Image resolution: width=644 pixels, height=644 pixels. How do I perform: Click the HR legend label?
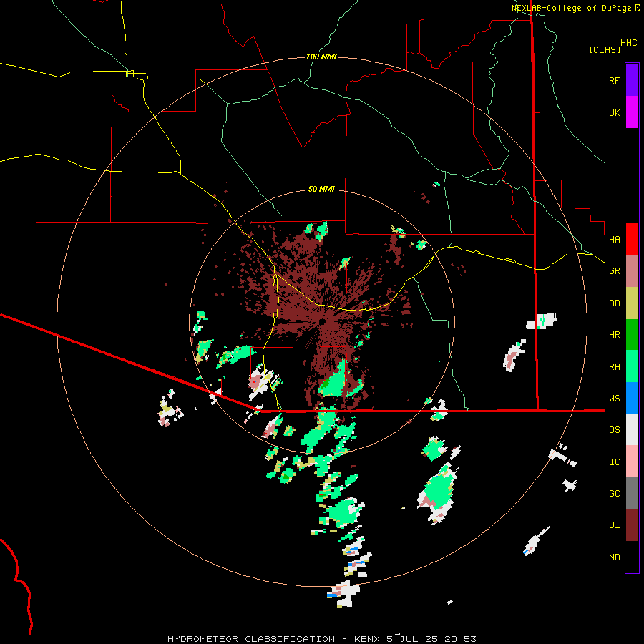click(x=614, y=334)
